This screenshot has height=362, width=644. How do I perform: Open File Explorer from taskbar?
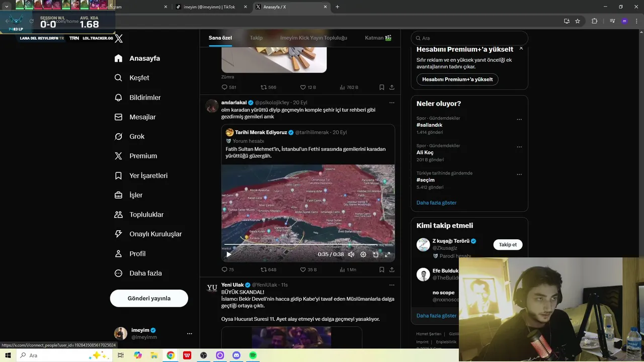pos(154,355)
